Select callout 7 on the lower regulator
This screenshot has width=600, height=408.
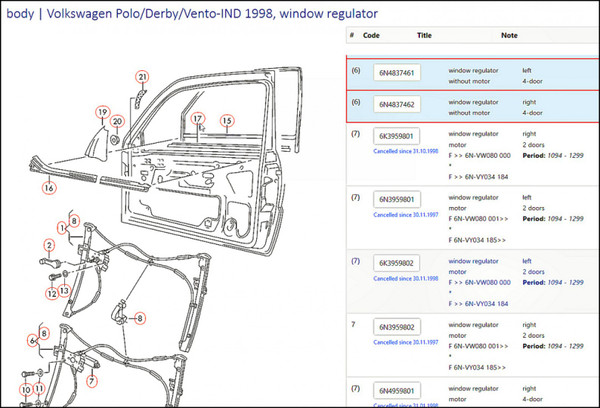pyautogui.click(x=91, y=381)
